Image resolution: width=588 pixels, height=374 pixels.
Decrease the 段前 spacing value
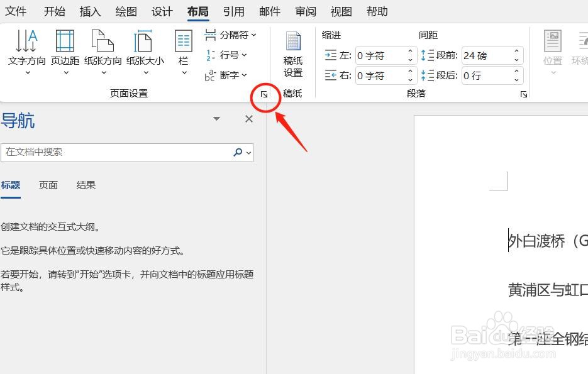click(x=516, y=60)
